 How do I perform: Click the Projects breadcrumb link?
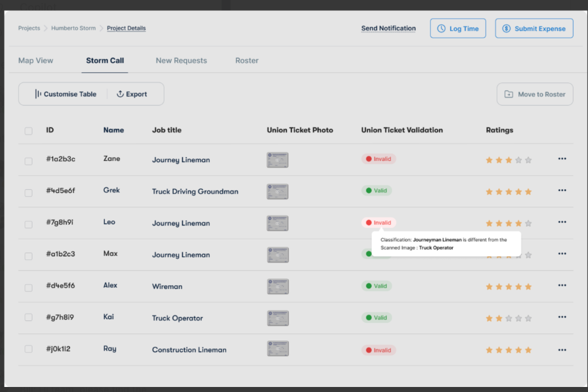pyautogui.click(x=29, y=28)
